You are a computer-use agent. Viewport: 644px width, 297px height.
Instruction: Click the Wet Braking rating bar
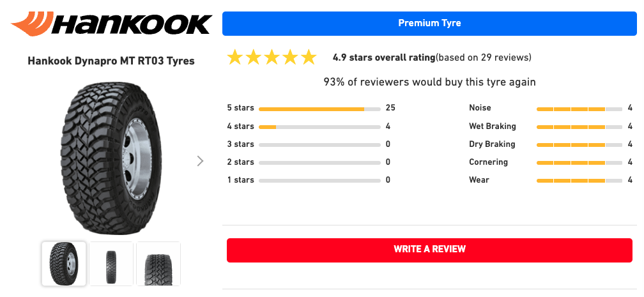(x=579, y=126)
